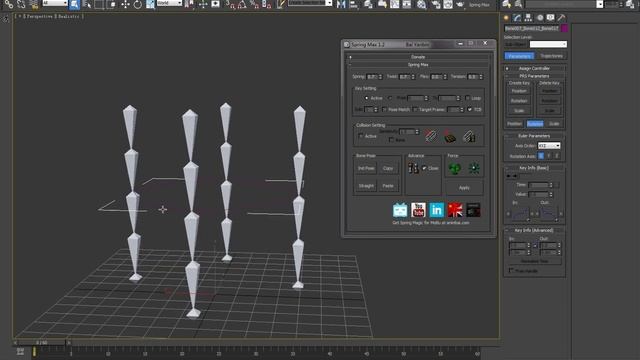This screenshot has height=360, width=640.
Task: Click the Rectangular Selection Region icon
Action: [x=99, y=4]
